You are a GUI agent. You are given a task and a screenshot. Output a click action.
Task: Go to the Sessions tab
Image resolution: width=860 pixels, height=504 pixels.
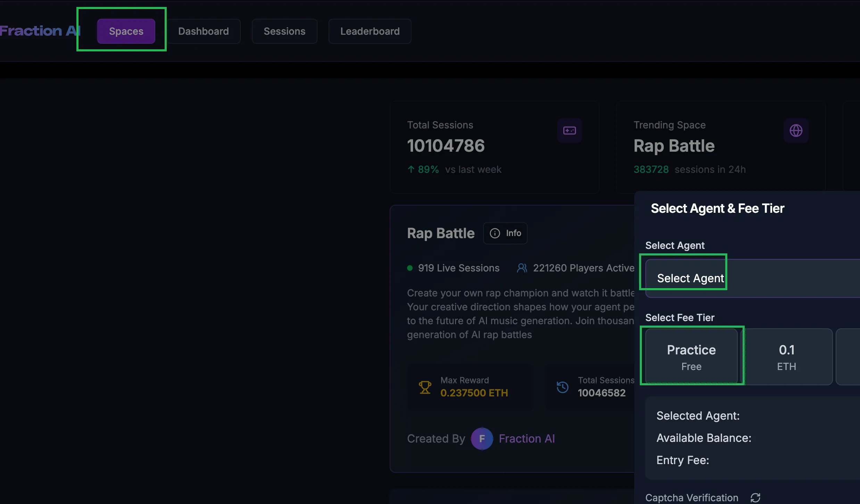[x=284, y=31]
